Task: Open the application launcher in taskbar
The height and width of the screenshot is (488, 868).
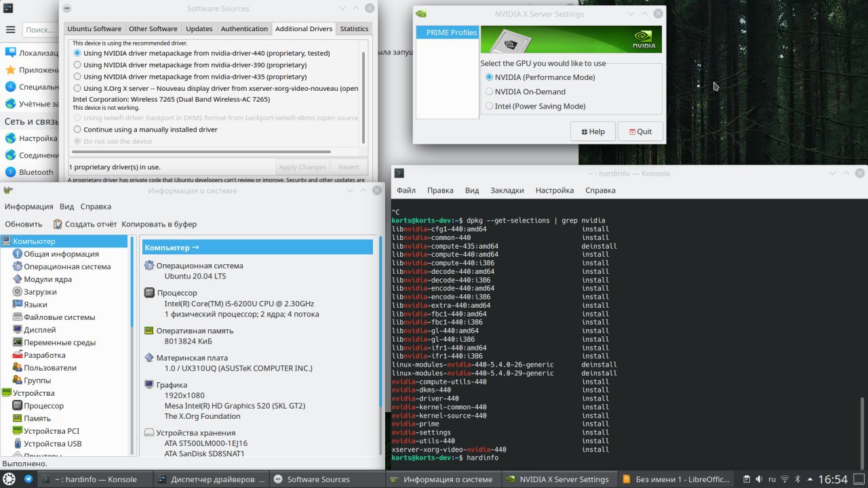Action: point(10,479)
